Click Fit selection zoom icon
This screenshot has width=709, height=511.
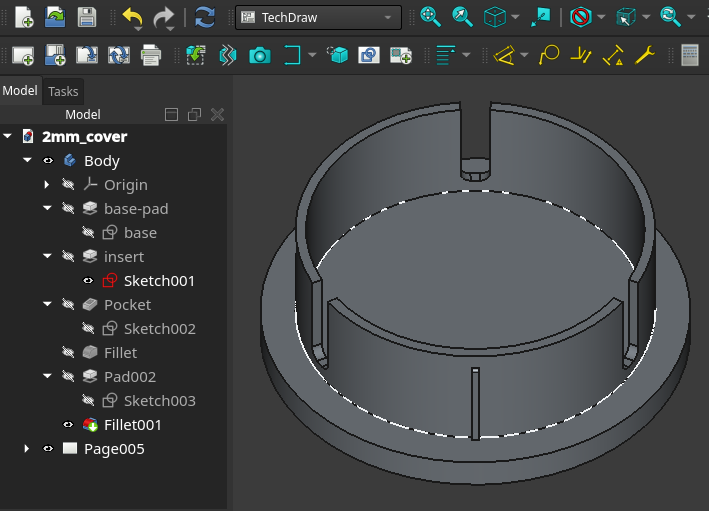(x=462, y=18)
